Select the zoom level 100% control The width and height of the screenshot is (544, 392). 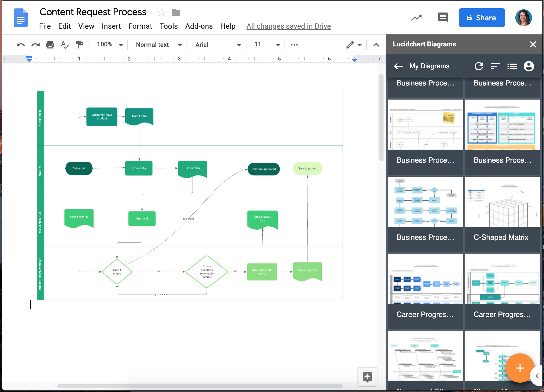[x=108, y=44]
